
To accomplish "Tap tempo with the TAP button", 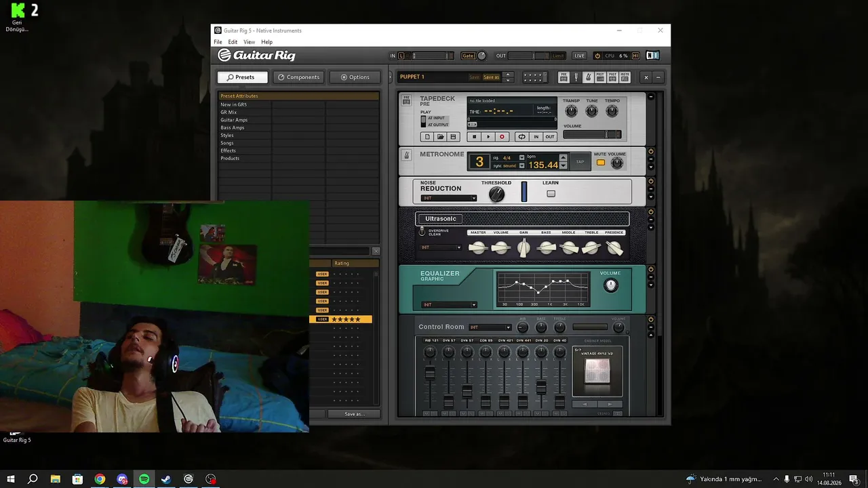I will [580, 162].
